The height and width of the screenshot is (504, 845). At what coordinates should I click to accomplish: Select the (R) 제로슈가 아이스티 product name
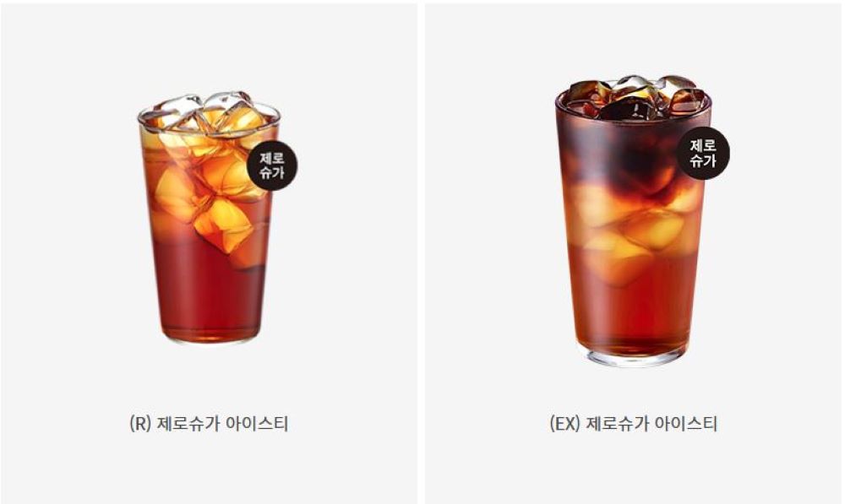(209, 423)
